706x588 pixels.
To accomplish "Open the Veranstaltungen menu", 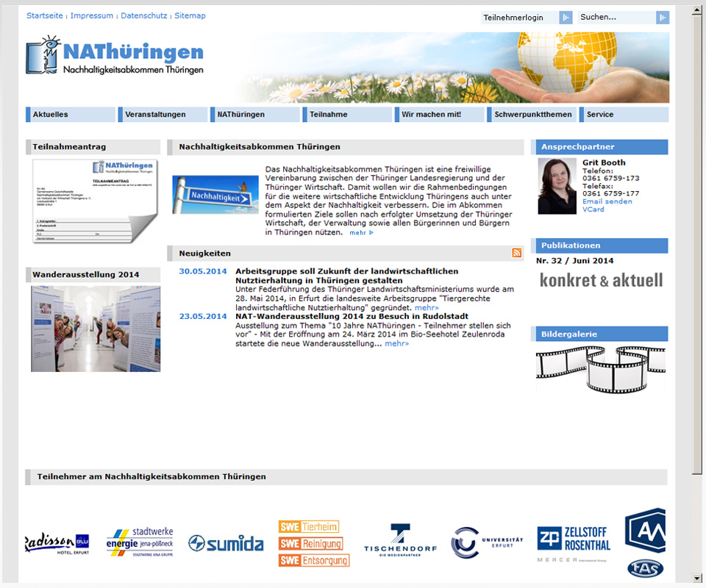I will (163, 114).
